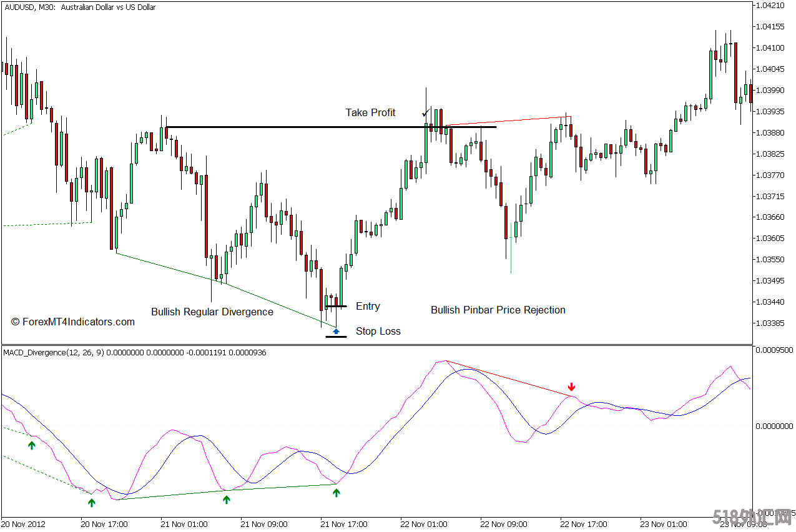Click the ForexMT4Indicators.com copyright text
This screenshot has height=532, width=796.
click(73, 322)
